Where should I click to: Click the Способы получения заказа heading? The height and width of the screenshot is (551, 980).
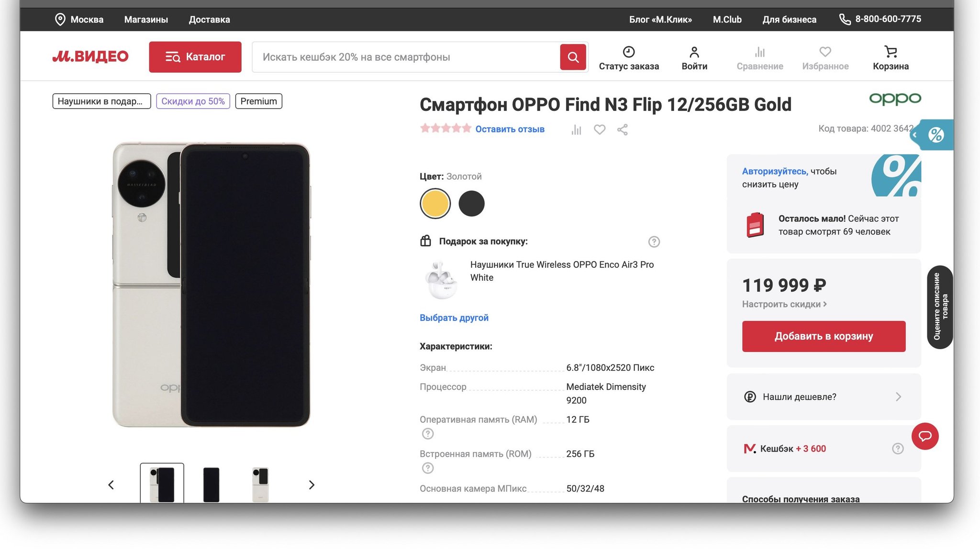pos(801,498)
